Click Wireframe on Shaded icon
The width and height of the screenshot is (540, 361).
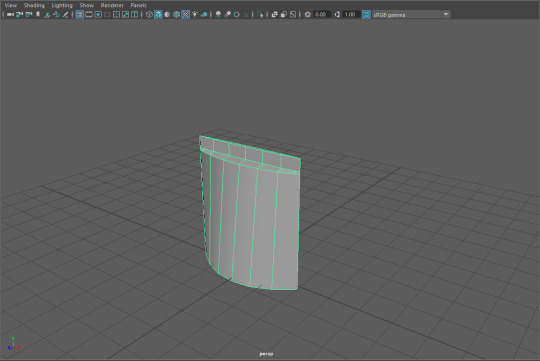pyautogui.click(x=177, y=14)
